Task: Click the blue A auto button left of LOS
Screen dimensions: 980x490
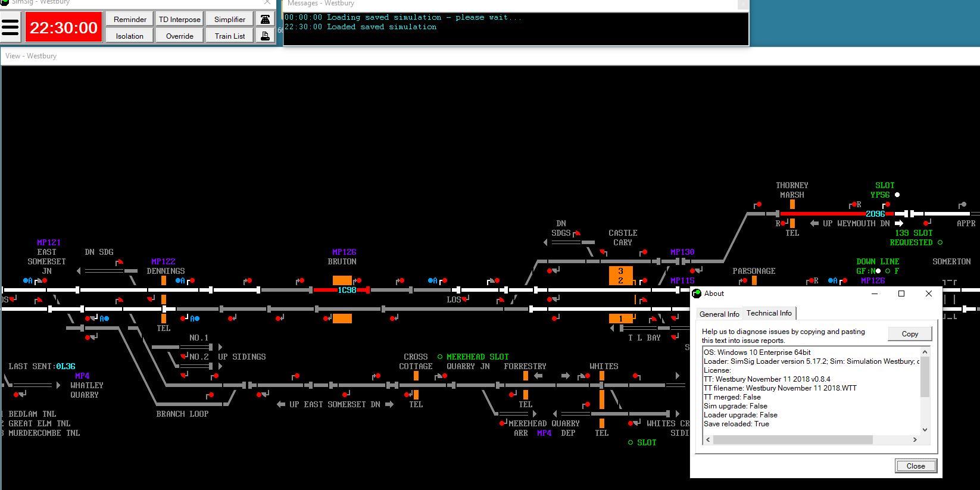Action: pyautogui.click(x=432, y=280)
